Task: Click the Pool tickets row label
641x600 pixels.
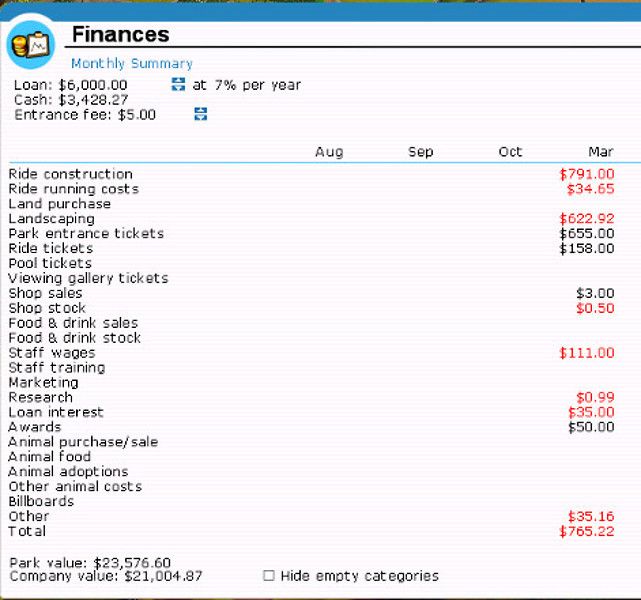Action: (x=50, y=263)
